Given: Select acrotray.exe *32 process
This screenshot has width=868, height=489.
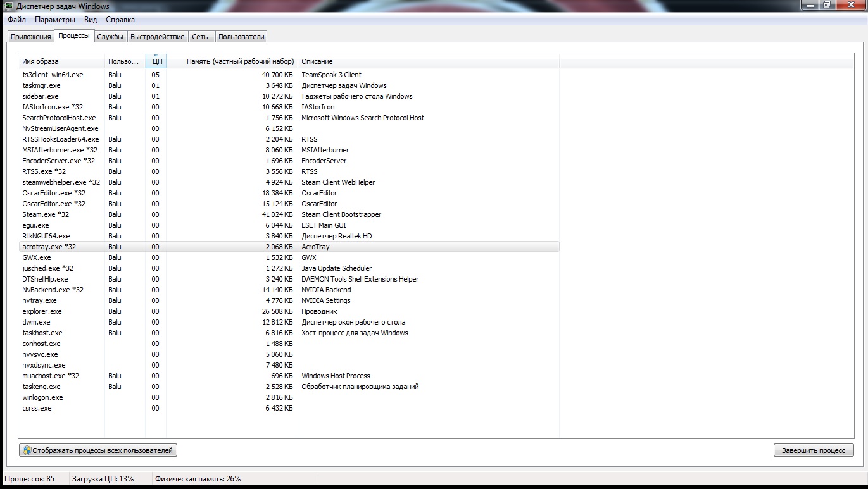Looking at the screenshot, I should click(289, 247).
